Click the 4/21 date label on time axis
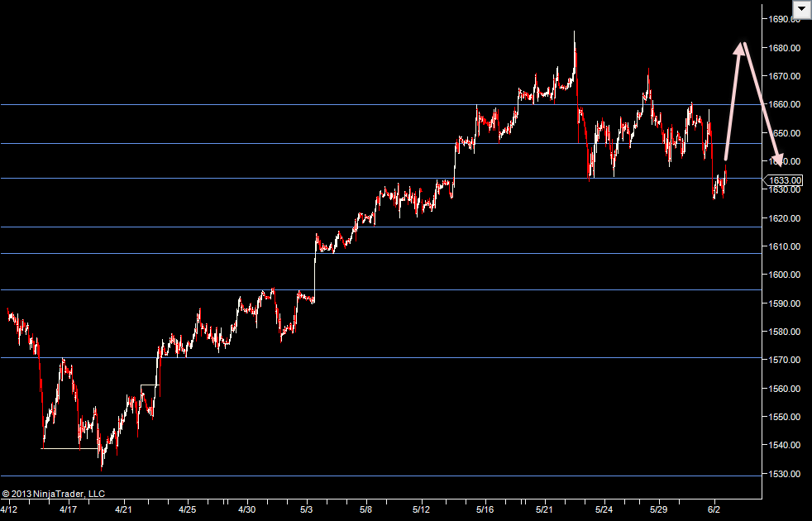This screenshot has width=812, height=521. point(123,509)
